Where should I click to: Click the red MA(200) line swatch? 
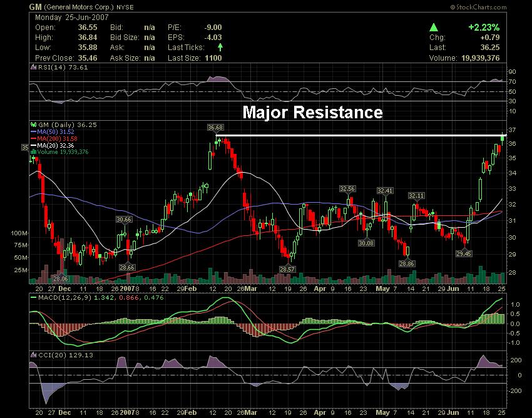tap(33, 139)
